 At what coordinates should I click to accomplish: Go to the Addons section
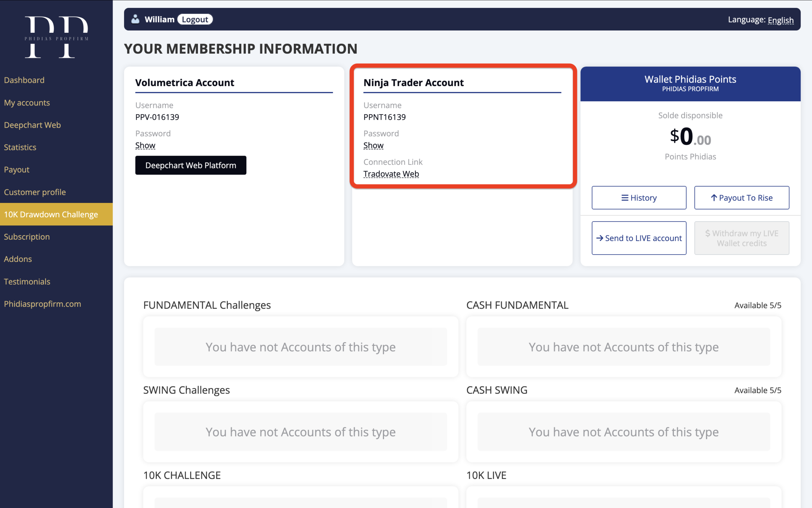click(18, 259)
